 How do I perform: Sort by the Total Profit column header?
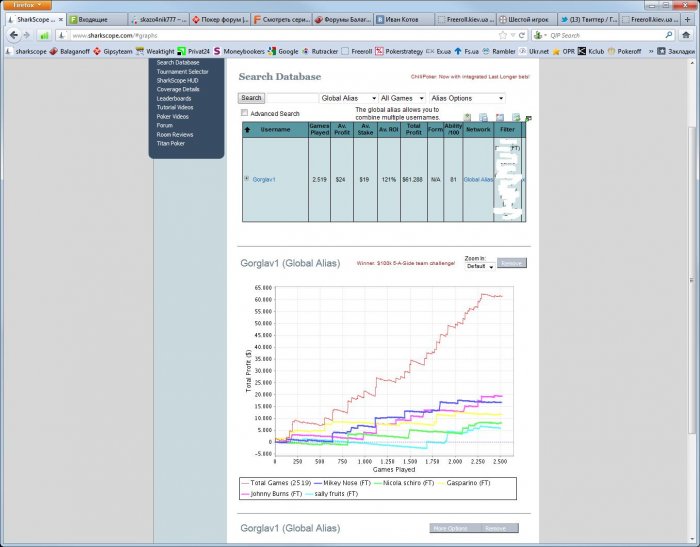point(413,129)
